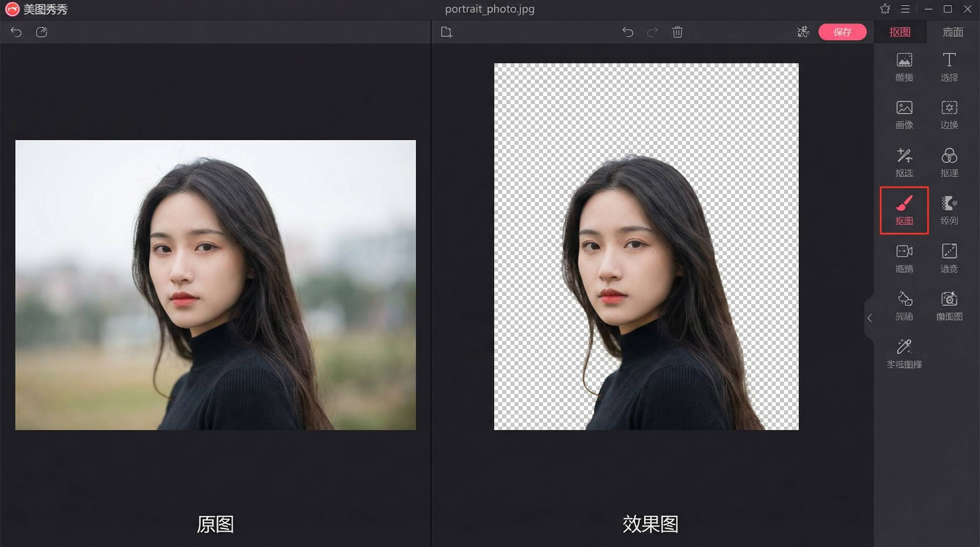Click the feather/transparency icon beside Save
The height and width of the screenshot is (547, 980).
(x=803, y=32)
